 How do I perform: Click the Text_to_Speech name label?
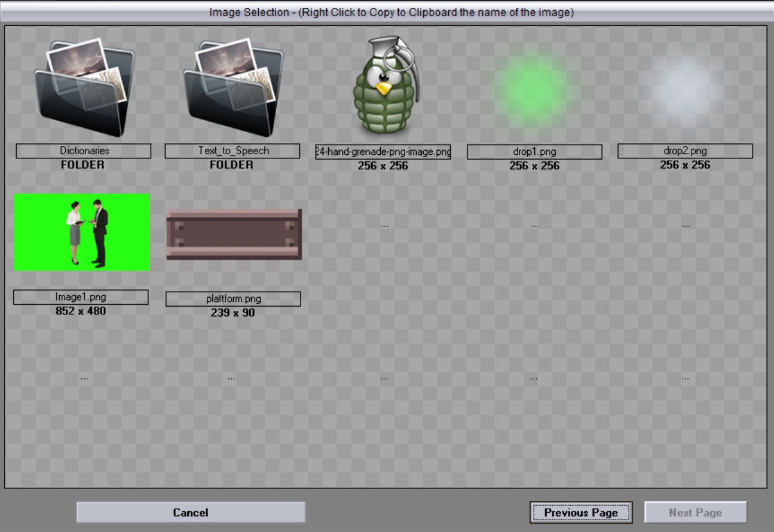coord(232,151)
